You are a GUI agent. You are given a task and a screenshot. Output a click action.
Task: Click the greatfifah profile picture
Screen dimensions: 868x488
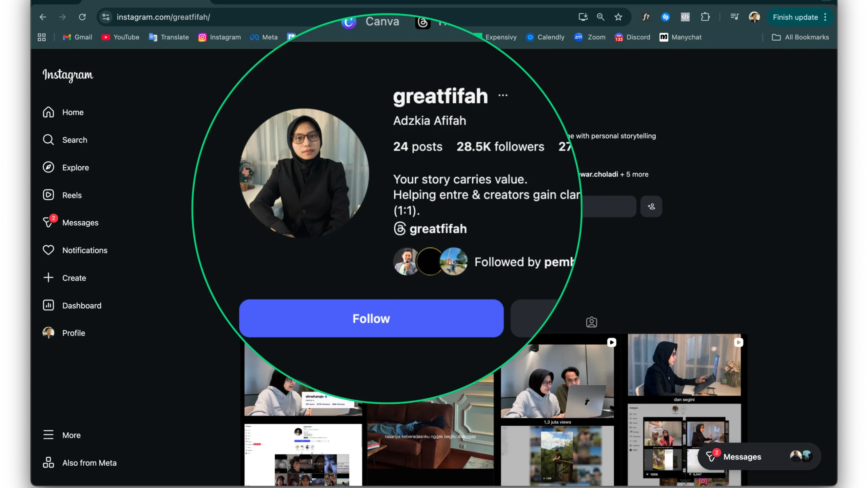[304, 173]
